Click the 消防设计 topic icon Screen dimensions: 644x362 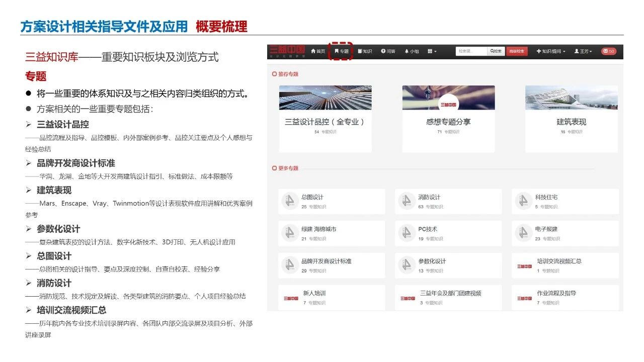pos(407,201)
